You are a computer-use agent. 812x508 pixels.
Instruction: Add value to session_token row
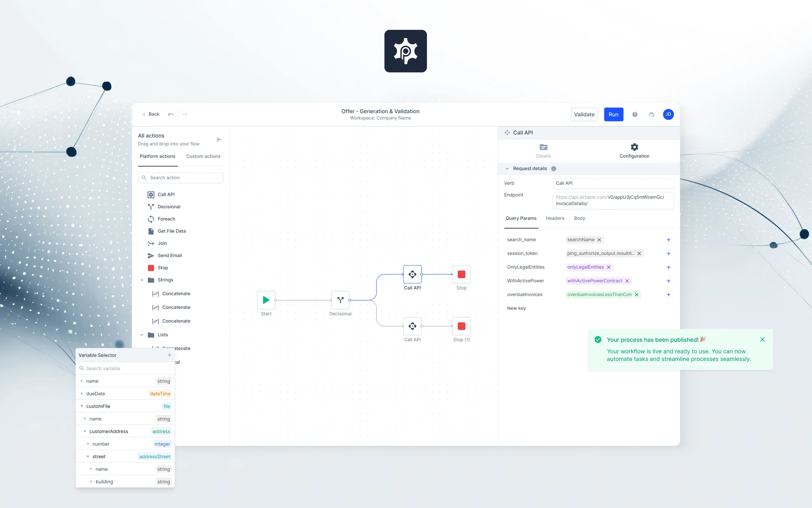coord(668,253)
